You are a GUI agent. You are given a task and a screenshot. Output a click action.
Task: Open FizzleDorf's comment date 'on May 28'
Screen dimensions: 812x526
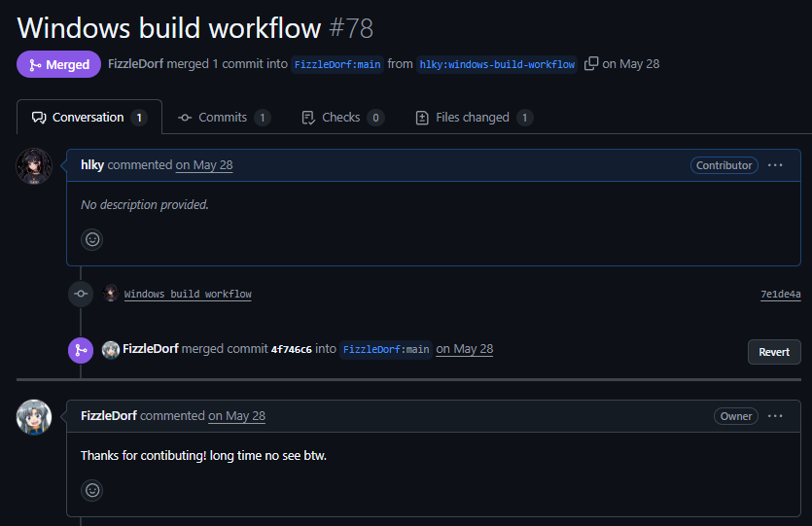tap(236, 416)
